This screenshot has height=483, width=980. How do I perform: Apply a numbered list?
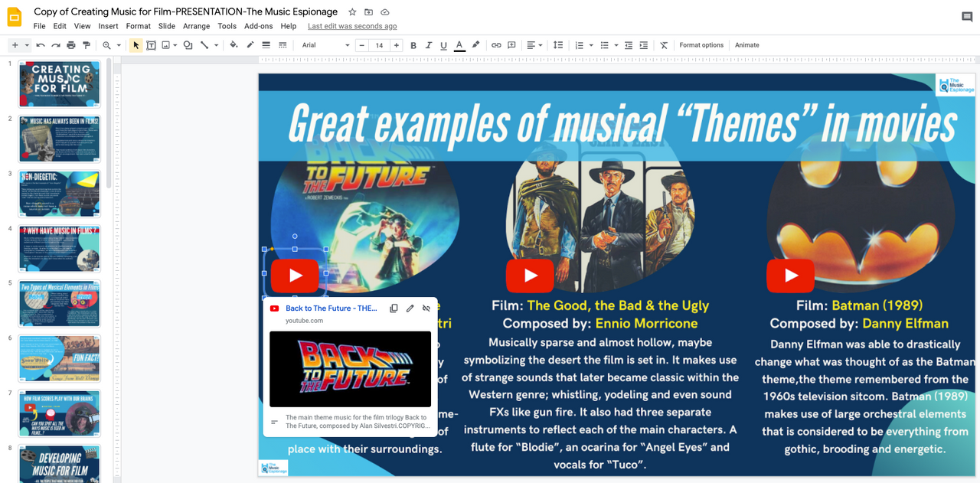580,45
